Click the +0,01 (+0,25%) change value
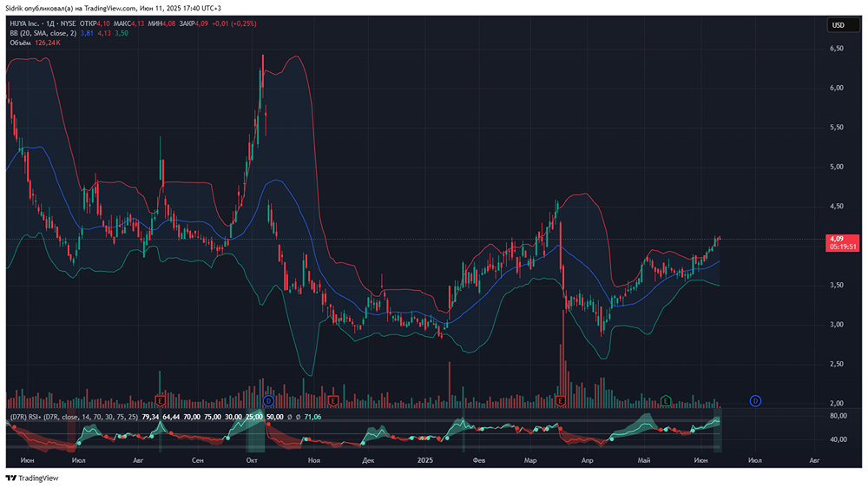This screenshot has height=488, width=868. click(x=234, y=23)
